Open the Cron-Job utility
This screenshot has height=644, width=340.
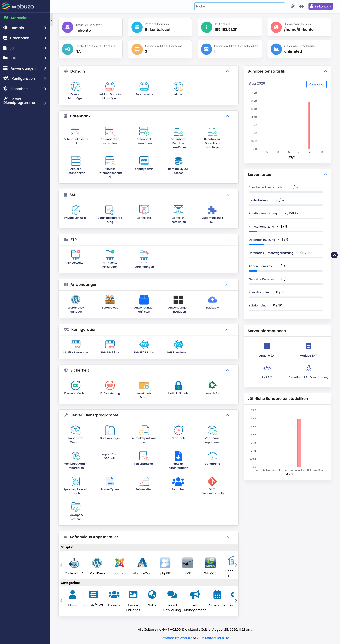tap(178, 430)
